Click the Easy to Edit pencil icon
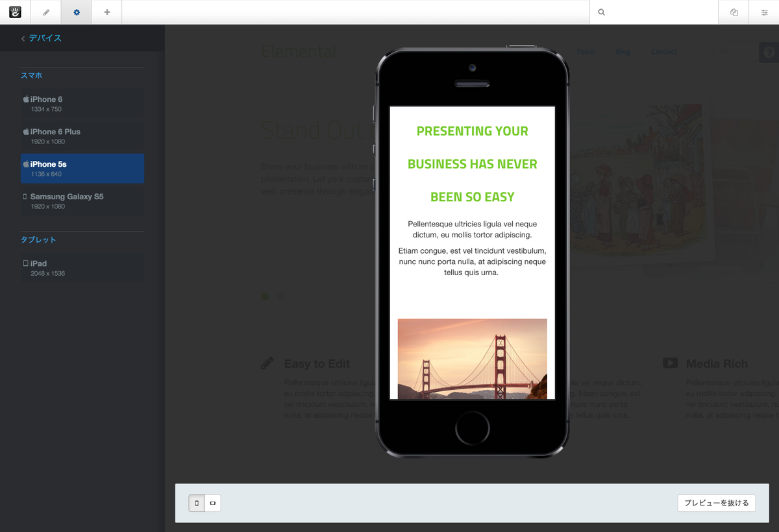Screen dimensions: 779x532 pyautogui.click(x=267, y=363)
